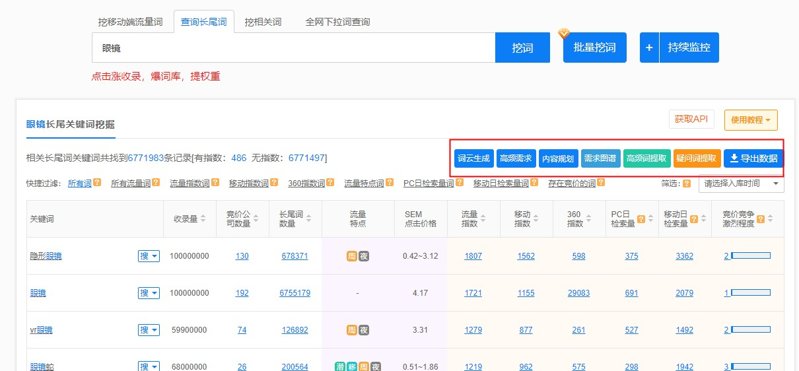Switch to 挖相关词 tab
Image resolution: width=799 pixels, height=371 pixels.
(x=263, y=22)
